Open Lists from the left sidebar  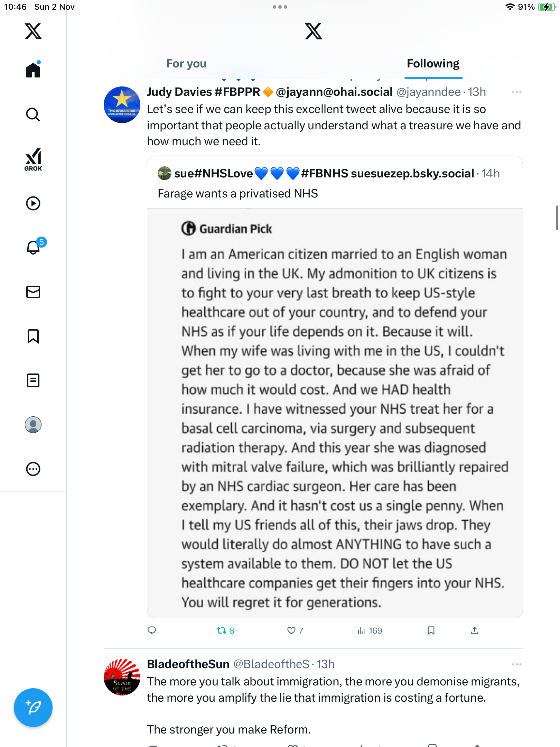[33, 380]
